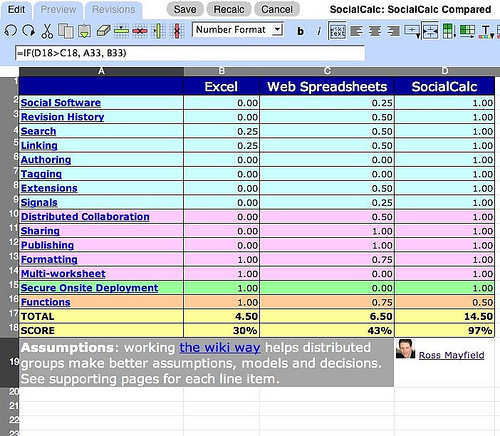Switch to the Preview tab
Screen dimensions: 500x436
(x=58, y=10)
